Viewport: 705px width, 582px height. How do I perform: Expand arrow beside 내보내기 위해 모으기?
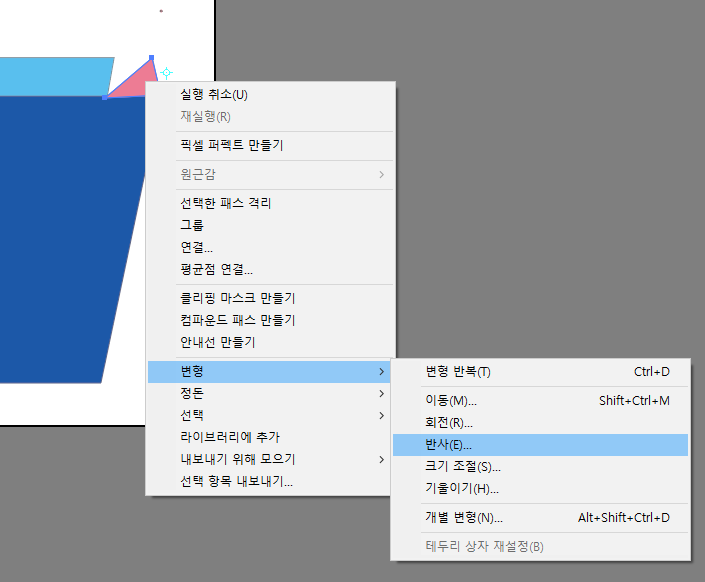pos(381,459)
